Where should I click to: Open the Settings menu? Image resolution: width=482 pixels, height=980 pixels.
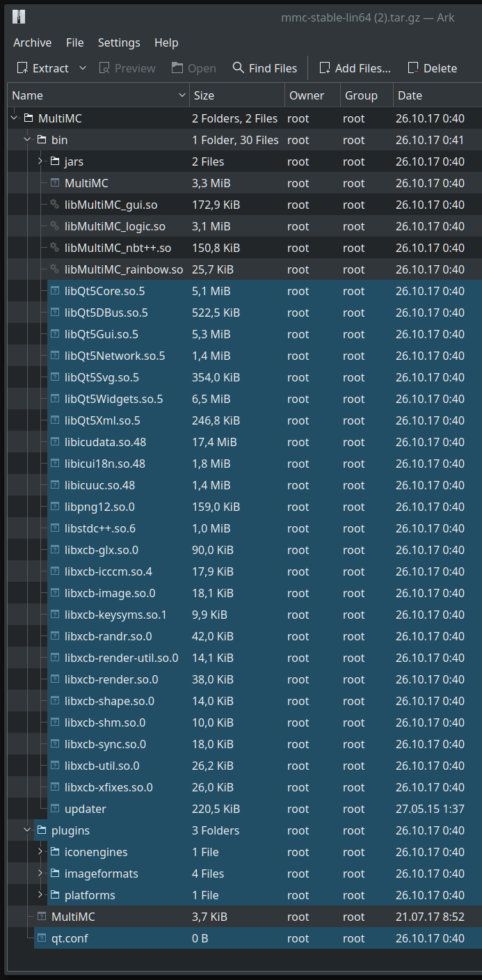[119, 42]
